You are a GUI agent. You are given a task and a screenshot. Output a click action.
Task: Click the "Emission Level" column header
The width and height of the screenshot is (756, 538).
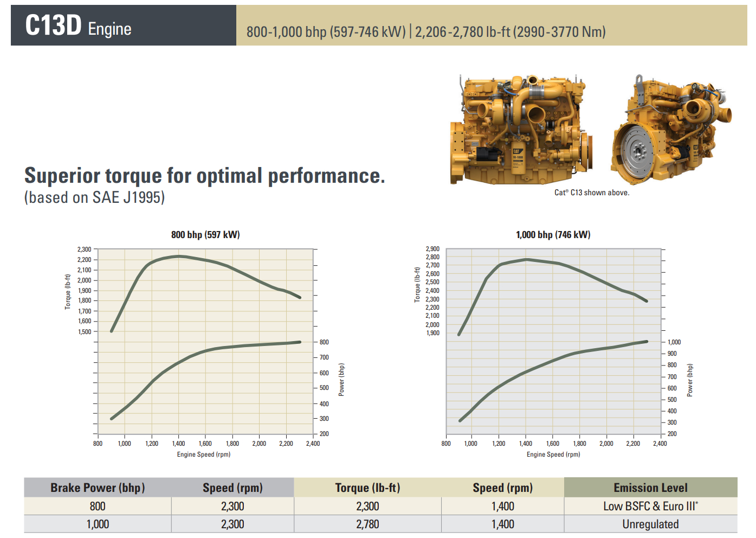point(650,488)
